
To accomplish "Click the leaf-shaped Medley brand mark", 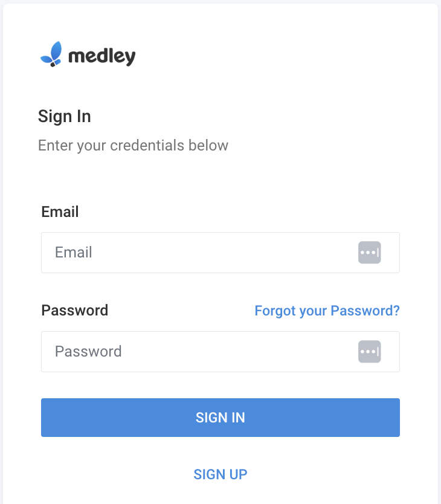I will [52, 54].
